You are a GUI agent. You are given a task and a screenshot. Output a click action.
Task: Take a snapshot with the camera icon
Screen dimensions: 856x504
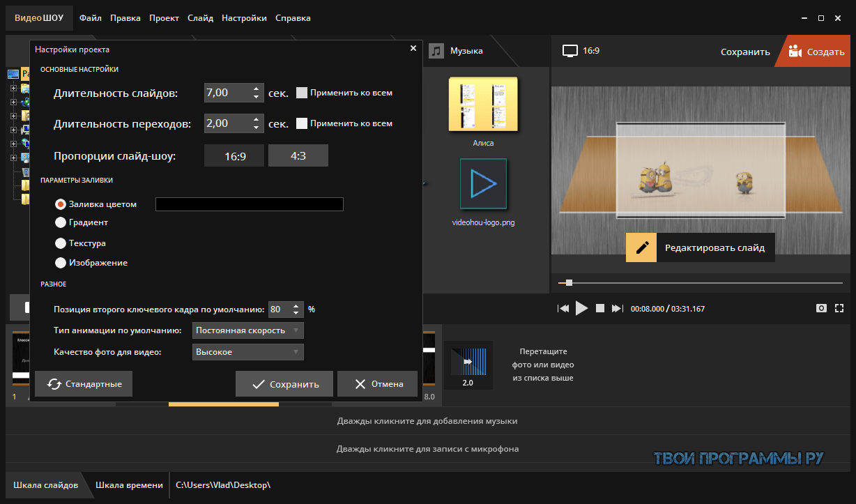point(822,308)
